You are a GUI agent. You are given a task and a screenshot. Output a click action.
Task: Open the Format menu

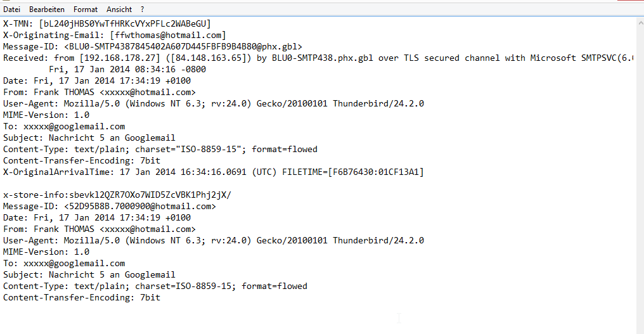click(86, 10)
